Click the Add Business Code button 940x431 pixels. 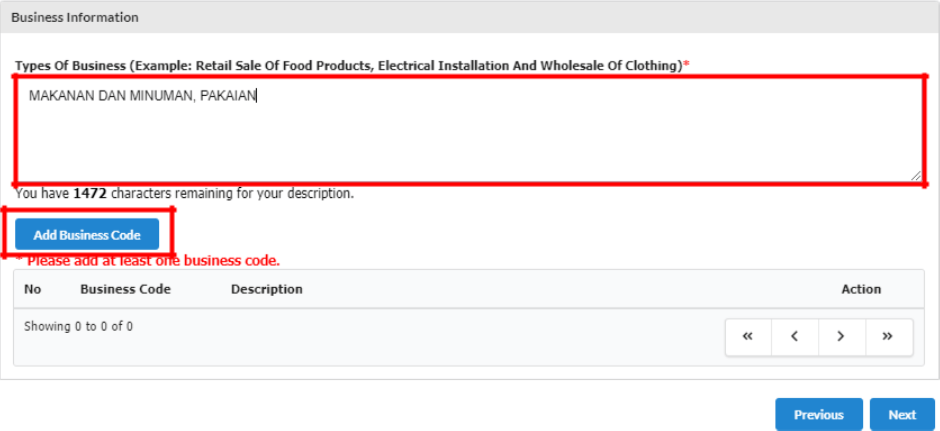coord(87,235)
